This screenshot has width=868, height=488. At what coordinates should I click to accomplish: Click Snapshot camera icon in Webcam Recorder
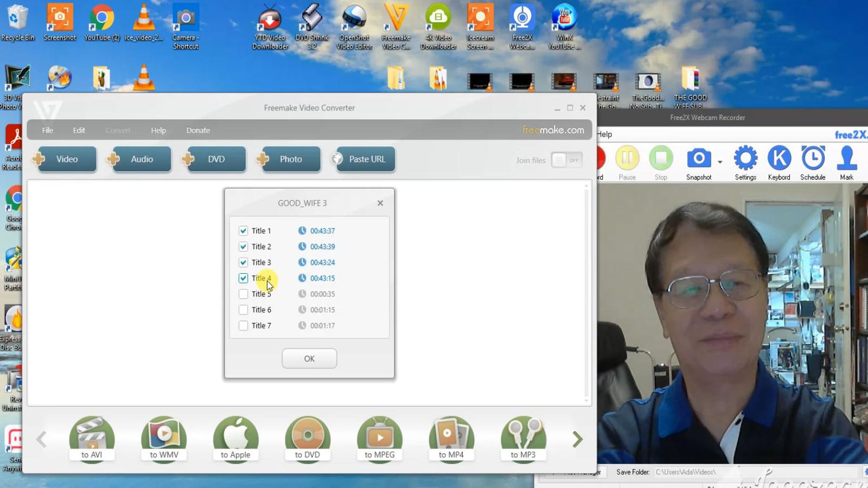tap(699, 159)
